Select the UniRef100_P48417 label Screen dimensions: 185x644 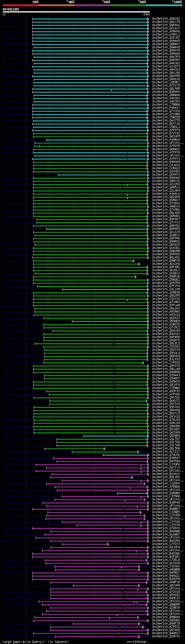(x=166, y=108)
